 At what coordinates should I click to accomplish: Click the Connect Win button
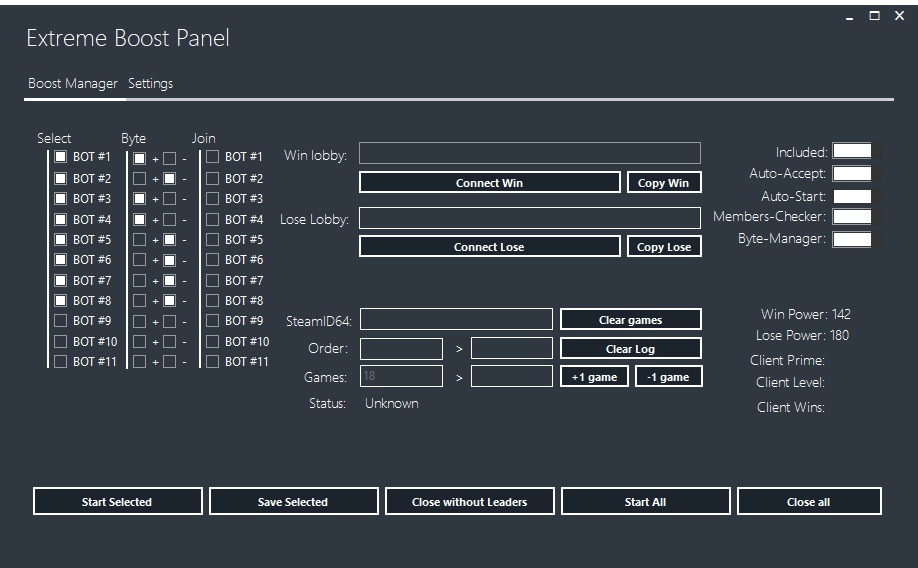[x=489, y=183]
